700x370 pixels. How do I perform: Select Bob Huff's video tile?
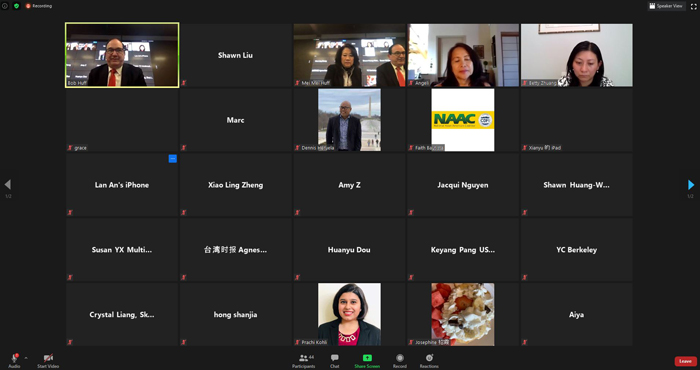click(x=122, y=55)
